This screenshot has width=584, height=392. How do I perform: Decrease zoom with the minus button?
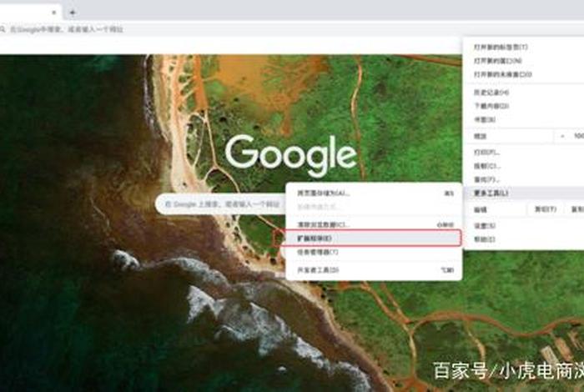tap(558, 135)
